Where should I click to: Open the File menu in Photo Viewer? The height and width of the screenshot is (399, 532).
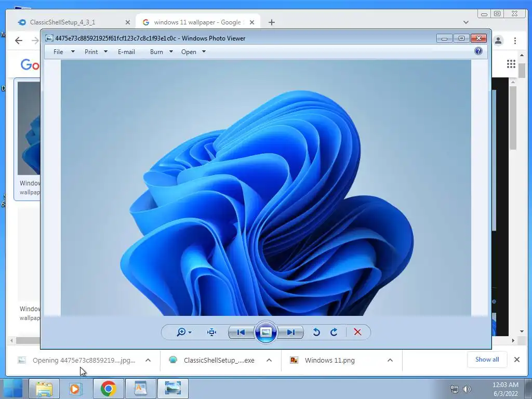click(58, 52)
